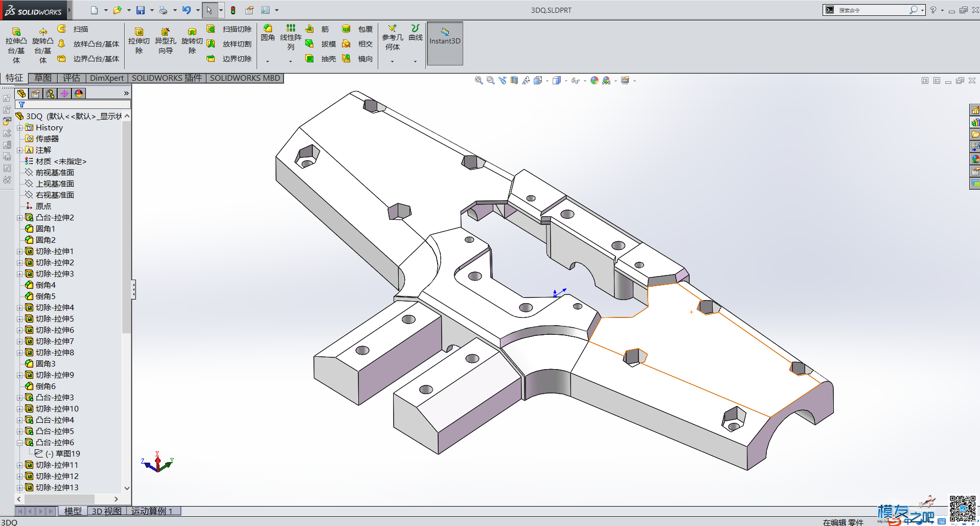Select the Draft (拔模) tool

pos(321,44)
